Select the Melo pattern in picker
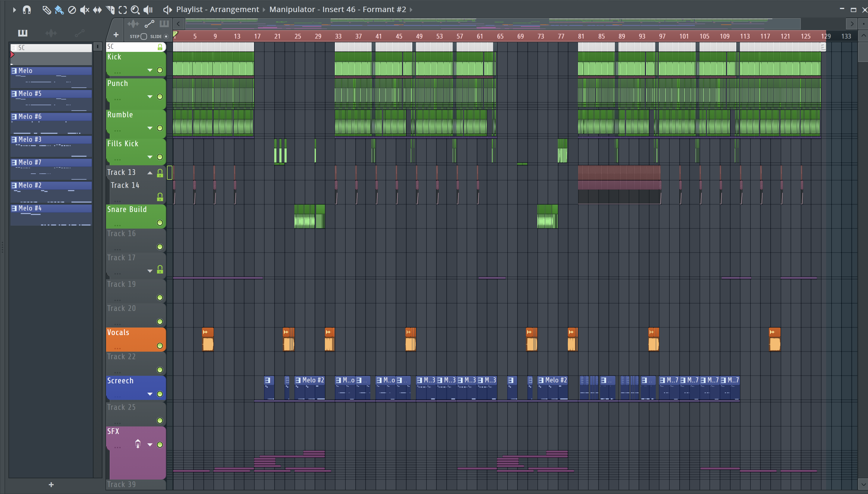 tap(51, 77)
